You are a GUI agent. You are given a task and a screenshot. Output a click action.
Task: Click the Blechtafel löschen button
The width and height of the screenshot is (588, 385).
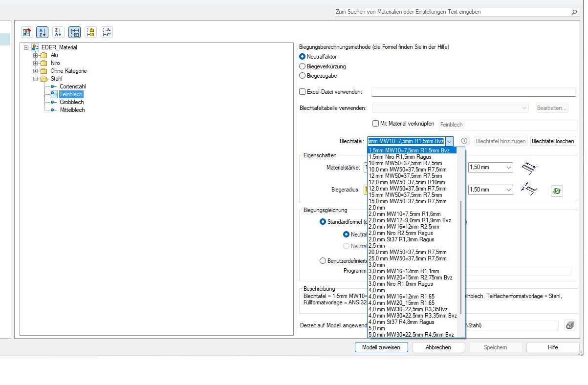coord(553,141)
